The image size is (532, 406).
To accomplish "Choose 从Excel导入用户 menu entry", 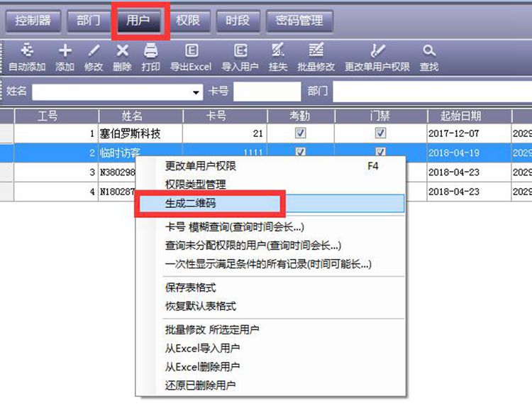I will [x=202, y=349].
